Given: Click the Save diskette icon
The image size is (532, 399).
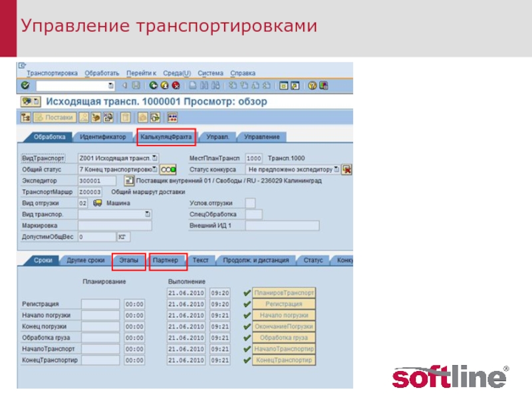Looking at the screenshot, I should pyautogui.click(x=136, y=86).
